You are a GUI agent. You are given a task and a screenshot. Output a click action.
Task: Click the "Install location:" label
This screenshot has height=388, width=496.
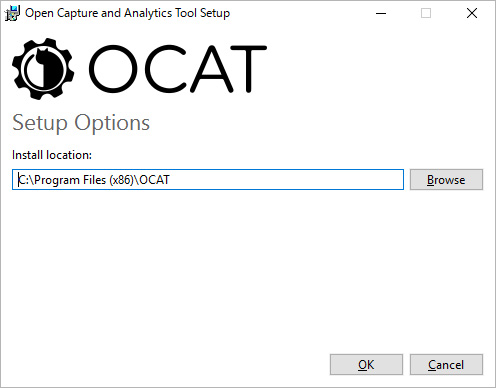(x=52, y=155)
